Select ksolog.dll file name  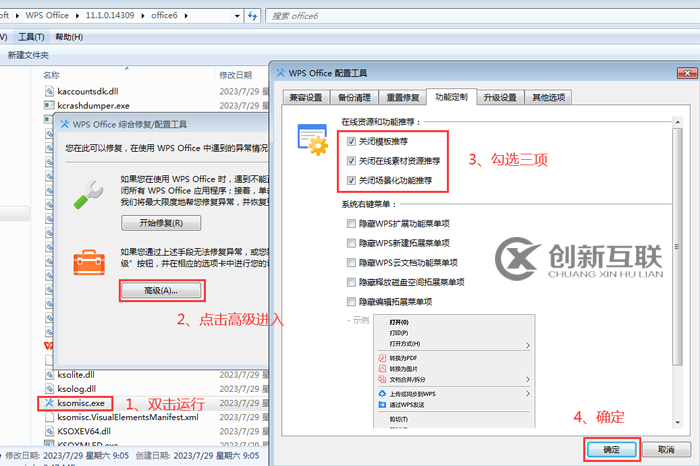(76, 389)
